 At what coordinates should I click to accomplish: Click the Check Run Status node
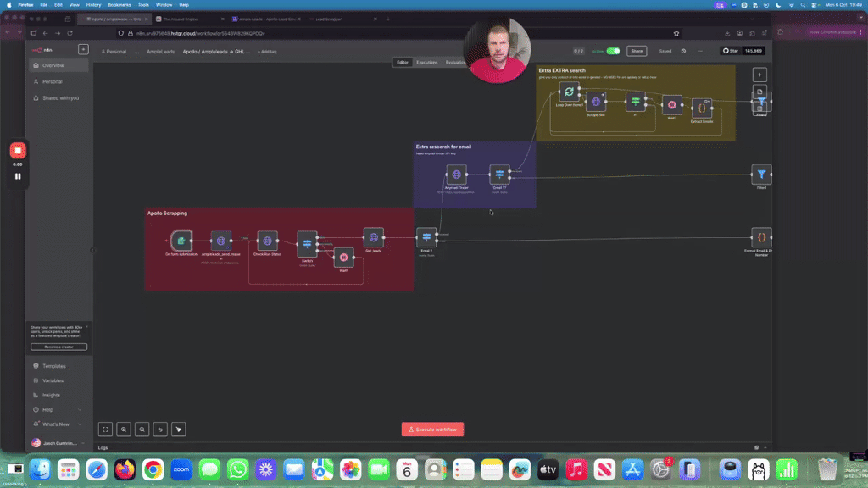tap(269, 240)
